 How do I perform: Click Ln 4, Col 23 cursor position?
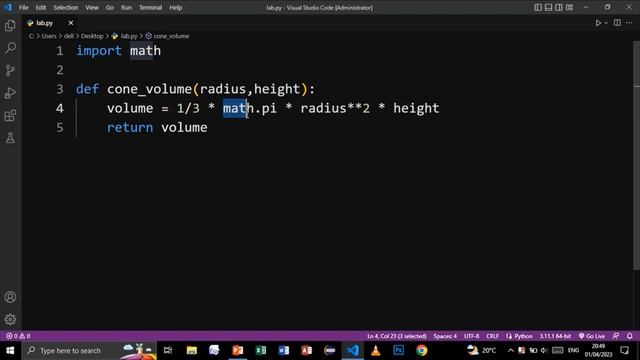tap(396, 336)
